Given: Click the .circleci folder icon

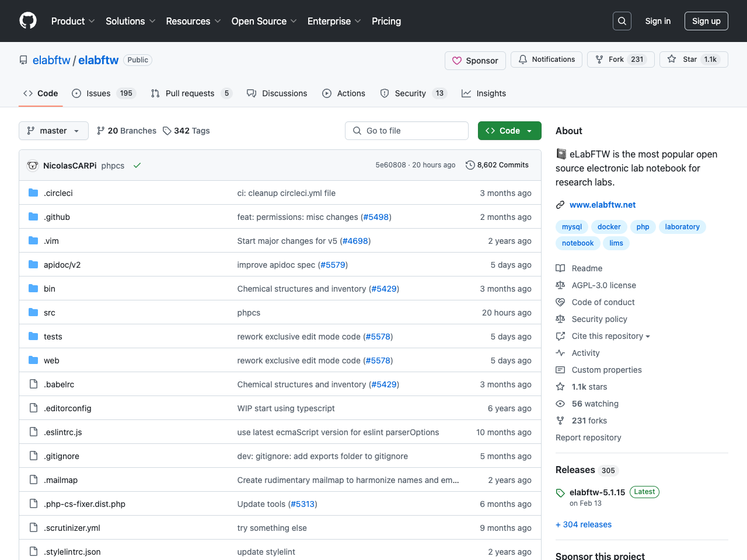Looking at the screenshot, I should click(x=33, y=193).
